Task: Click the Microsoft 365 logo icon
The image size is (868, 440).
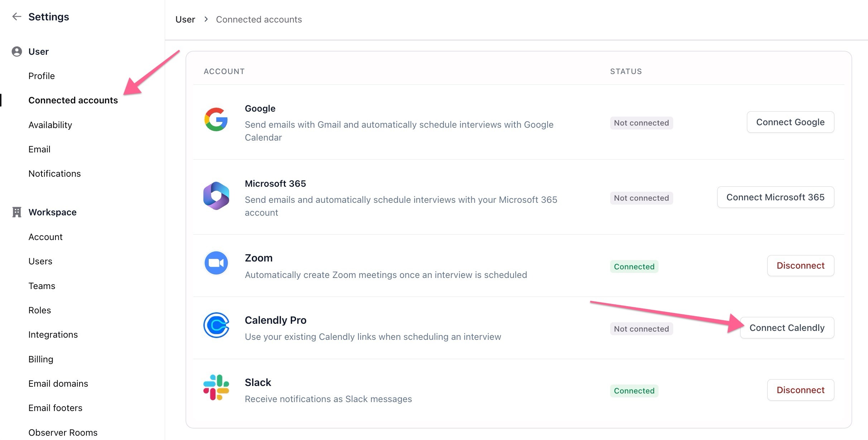Action: [216, 196]
